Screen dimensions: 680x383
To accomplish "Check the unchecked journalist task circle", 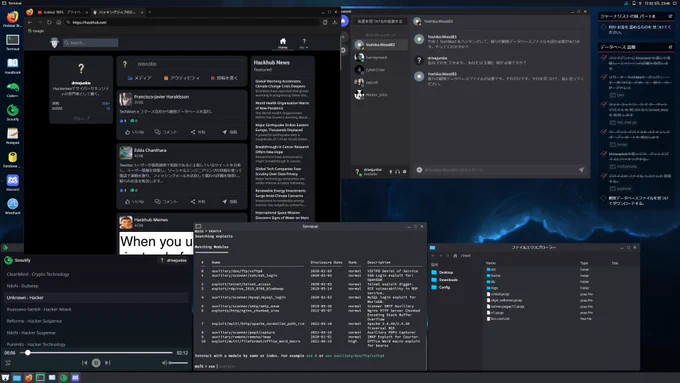I will (603, 27).
